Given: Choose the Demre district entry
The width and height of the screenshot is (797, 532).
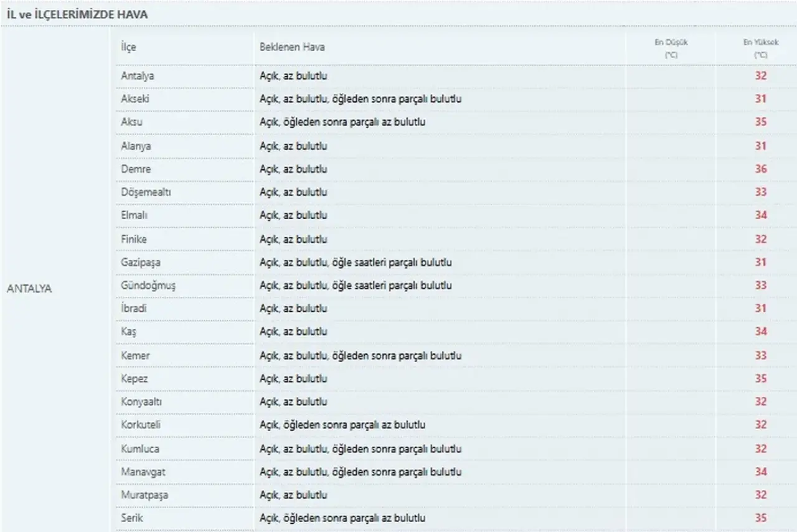Looking at the screenshot, I should [x=136, y=169].
